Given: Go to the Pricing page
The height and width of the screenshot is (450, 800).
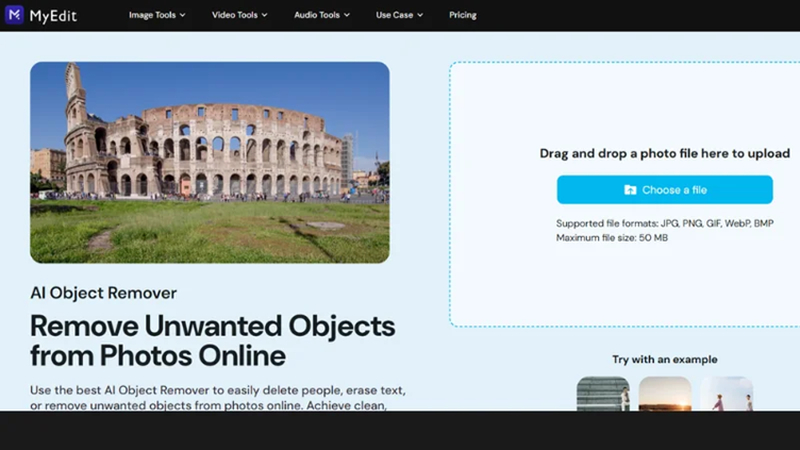Looking at the screenshot, I should pyautogui.click(x=463, y=15).
